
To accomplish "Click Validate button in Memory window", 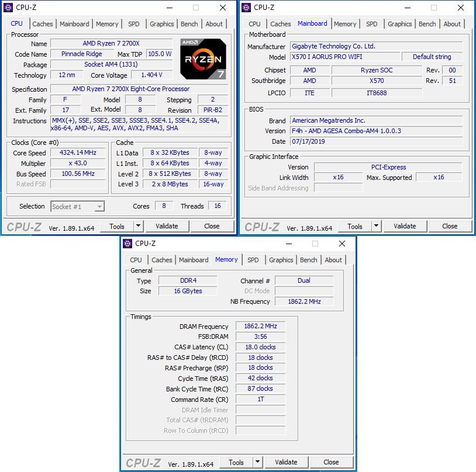I will point(286,462).
